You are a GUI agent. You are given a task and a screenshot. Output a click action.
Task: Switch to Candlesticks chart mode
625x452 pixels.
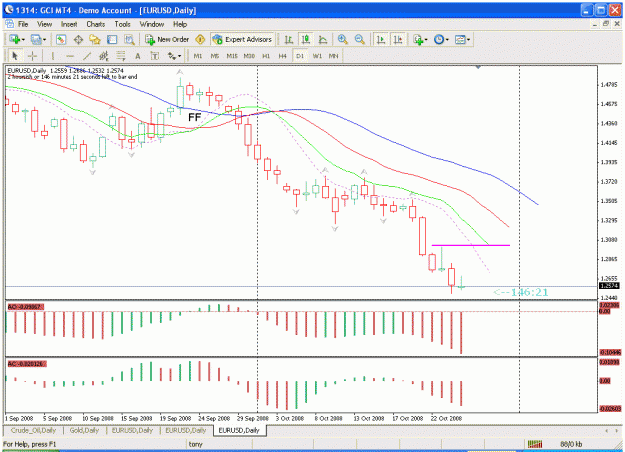point(306,39)
